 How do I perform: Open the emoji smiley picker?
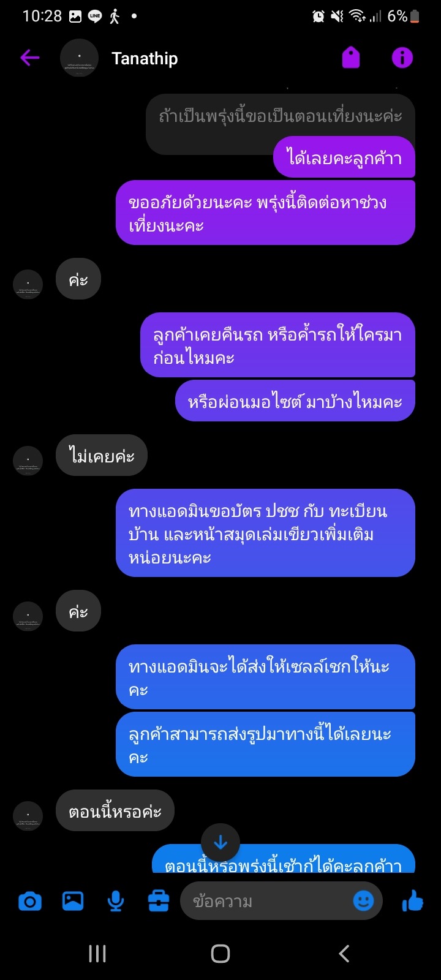pos(364,901)
